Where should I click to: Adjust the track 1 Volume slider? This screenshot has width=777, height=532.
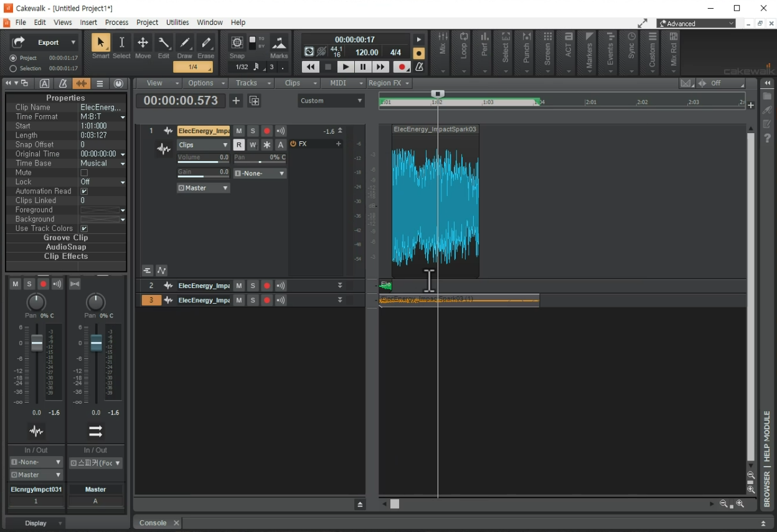pyautogui.click(x=204, y=159)
